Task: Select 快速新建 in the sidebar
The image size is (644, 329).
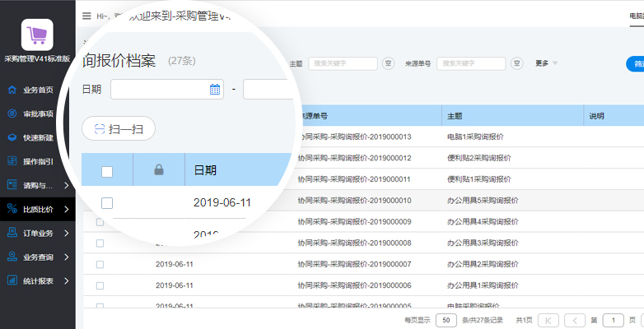Action: (38, 137)
